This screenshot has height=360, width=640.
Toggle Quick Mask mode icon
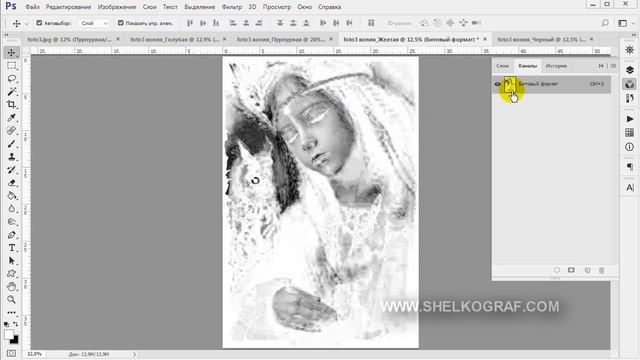(x=11, y=353)
